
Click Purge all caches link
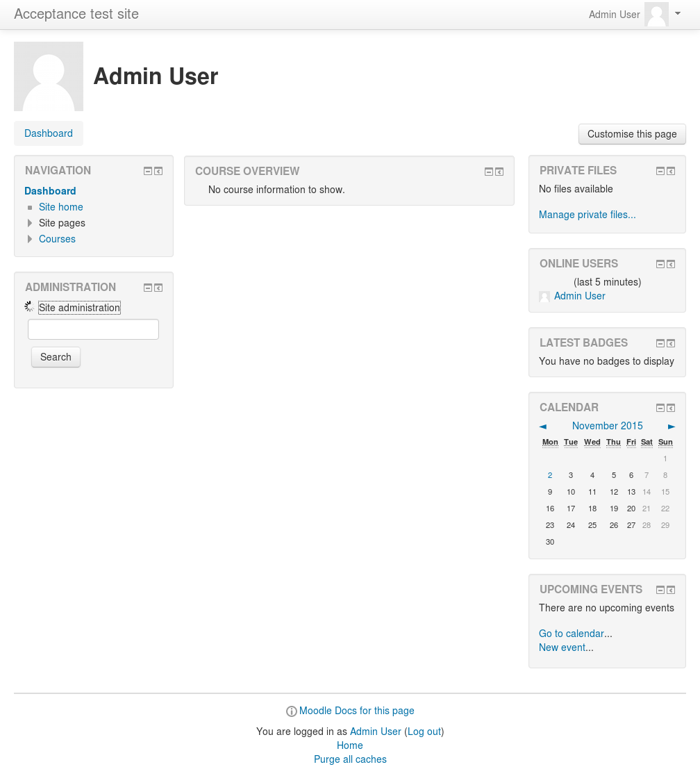click(350, 759)
